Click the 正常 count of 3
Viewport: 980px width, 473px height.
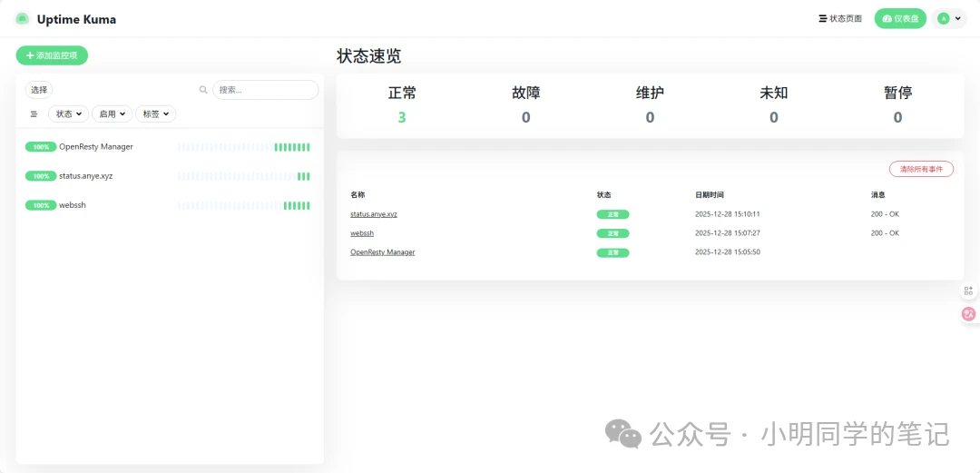click(x=402, y=117)
